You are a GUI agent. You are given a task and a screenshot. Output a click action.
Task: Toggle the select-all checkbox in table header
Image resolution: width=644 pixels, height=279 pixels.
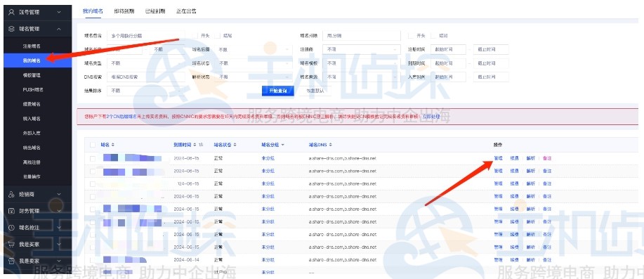pos(93,145)
